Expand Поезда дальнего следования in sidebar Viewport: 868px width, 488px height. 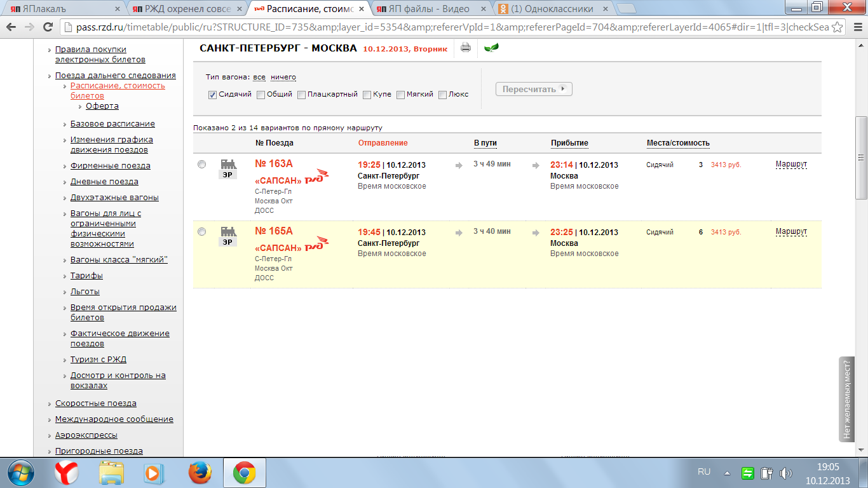[x=116, y=75]
